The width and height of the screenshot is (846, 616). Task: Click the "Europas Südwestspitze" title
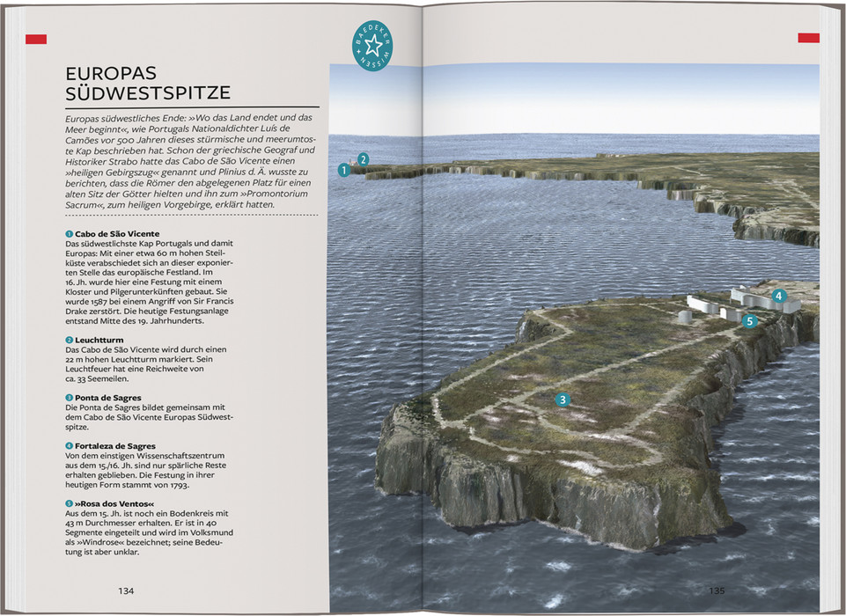(148, 82)
